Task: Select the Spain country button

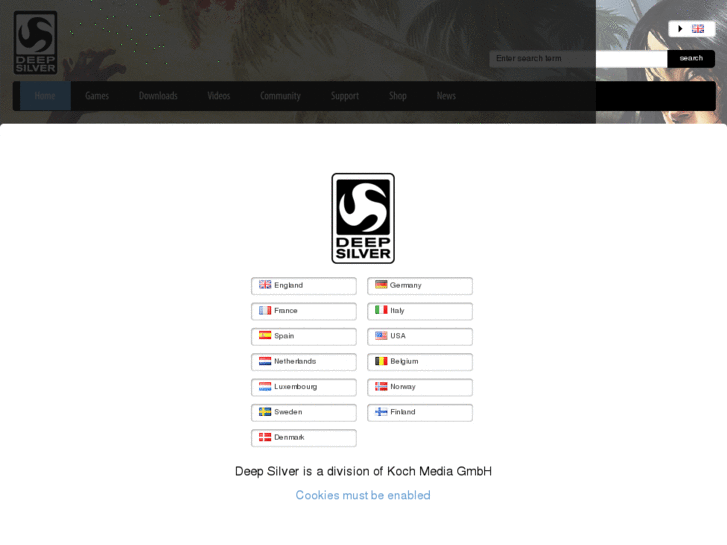Action: coord(304,336)
